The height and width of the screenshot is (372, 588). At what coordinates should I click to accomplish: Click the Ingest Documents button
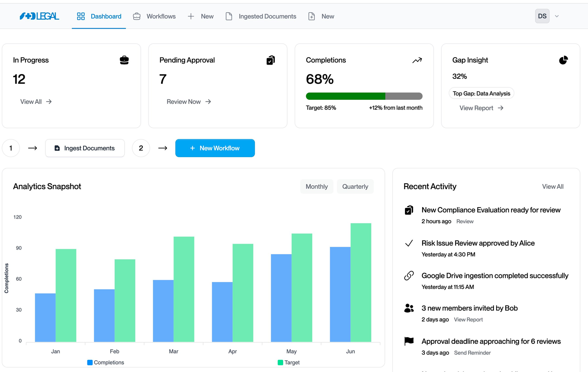click(x=85, y=148)
